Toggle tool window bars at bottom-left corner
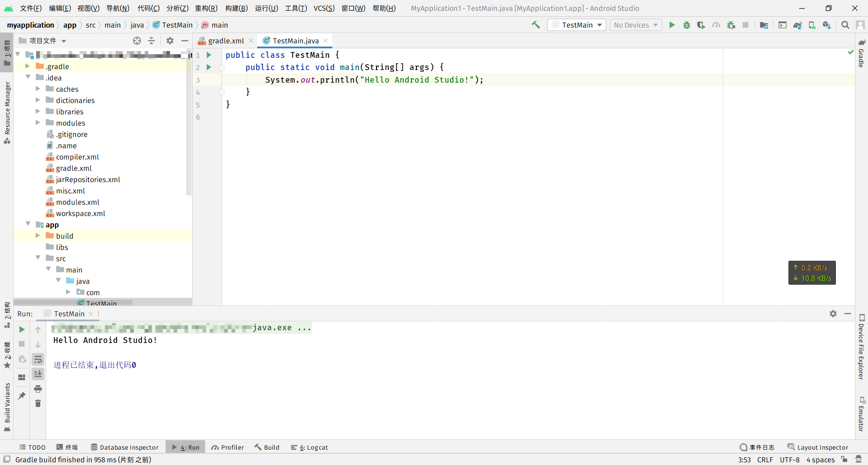868x465 pixels. point(7,459)
